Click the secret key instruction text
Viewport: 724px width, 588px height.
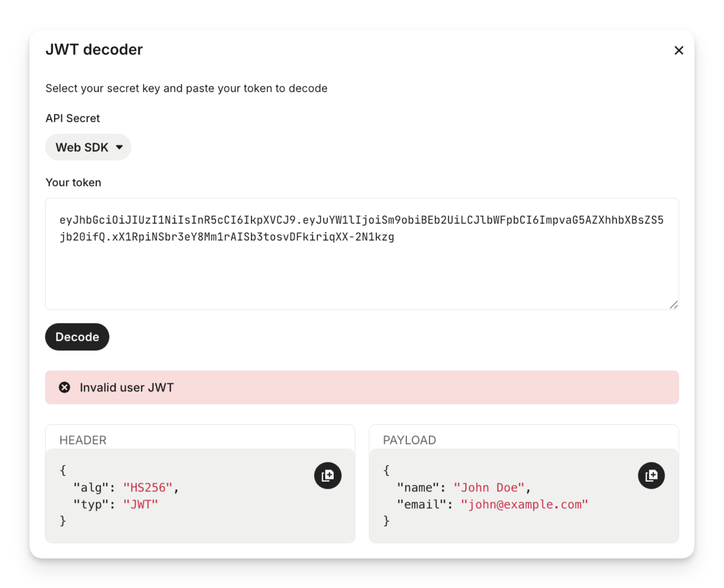pyautogui.click(x=186, y=88)
